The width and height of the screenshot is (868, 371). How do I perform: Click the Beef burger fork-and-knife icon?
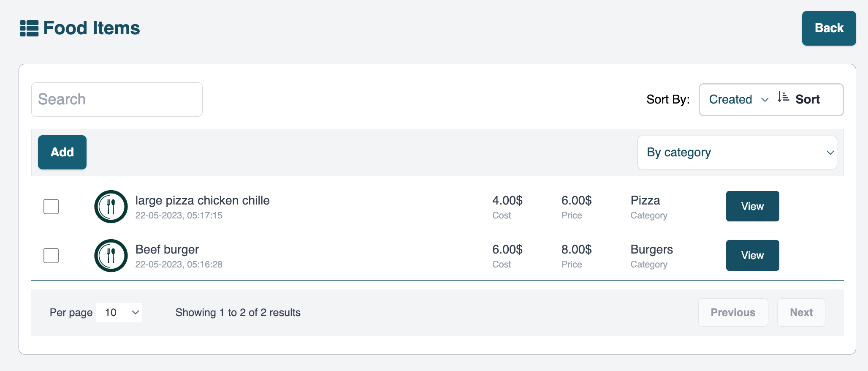point(111,256)
